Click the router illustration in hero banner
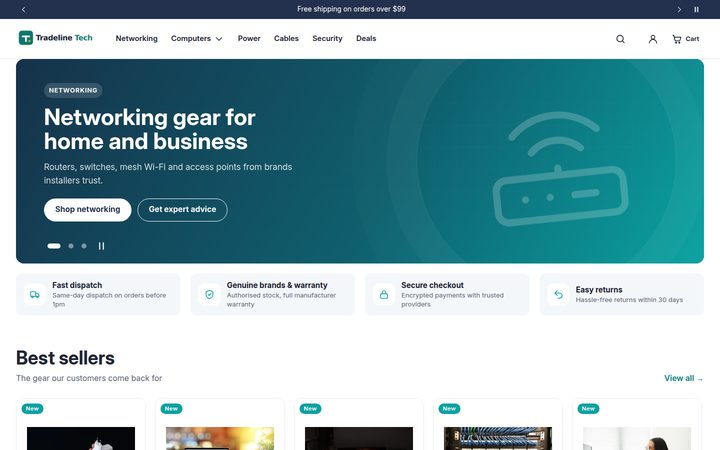Screen dimensions: 720x450 pos(560,169)
